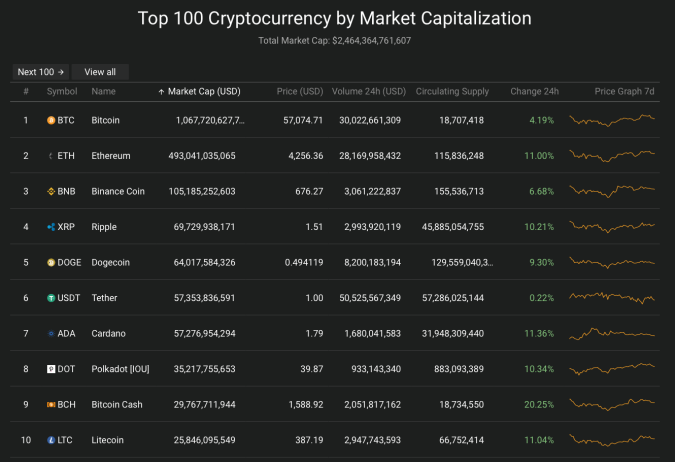Click the DOGE symbol text
This screenshot has height=462, width=675.
69,262
